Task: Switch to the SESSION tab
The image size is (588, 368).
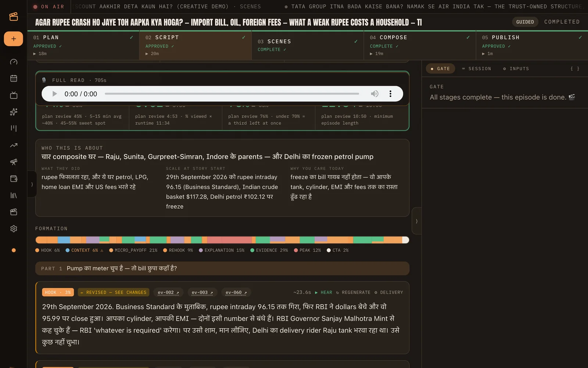Action: point(476,69)
